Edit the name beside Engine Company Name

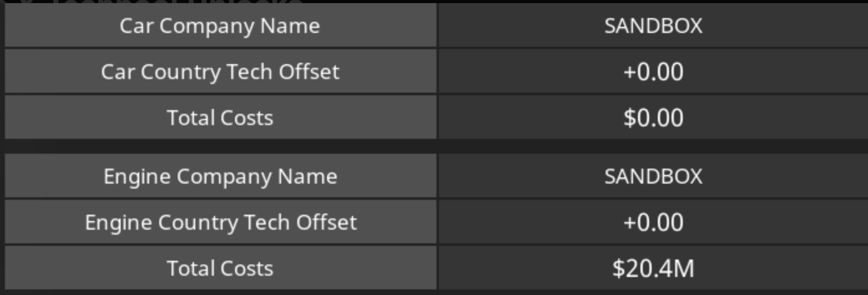[653, 176]
